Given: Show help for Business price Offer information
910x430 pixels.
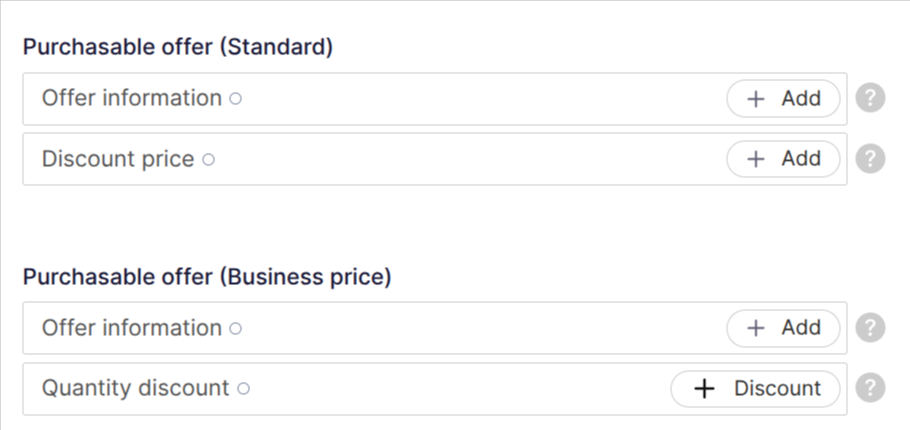Looking at the screenshot, I should [x=871, y=328].
